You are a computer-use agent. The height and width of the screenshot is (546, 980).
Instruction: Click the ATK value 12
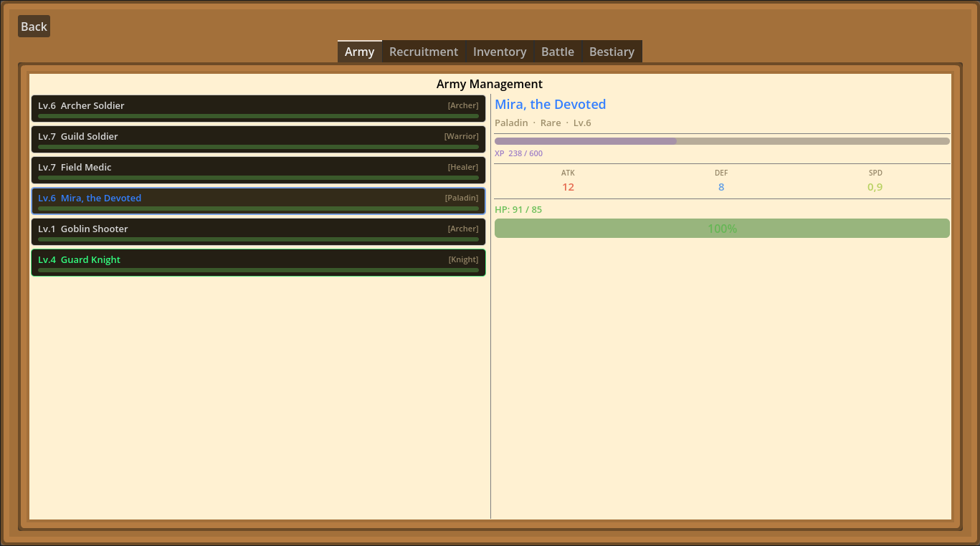coord(568,187)
